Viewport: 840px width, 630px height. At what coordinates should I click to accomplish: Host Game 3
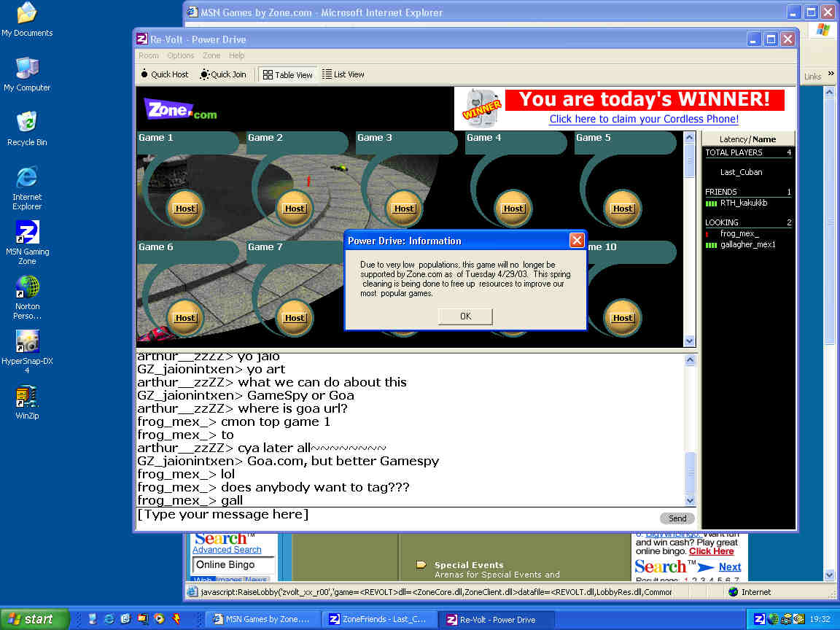pos(404,209)
